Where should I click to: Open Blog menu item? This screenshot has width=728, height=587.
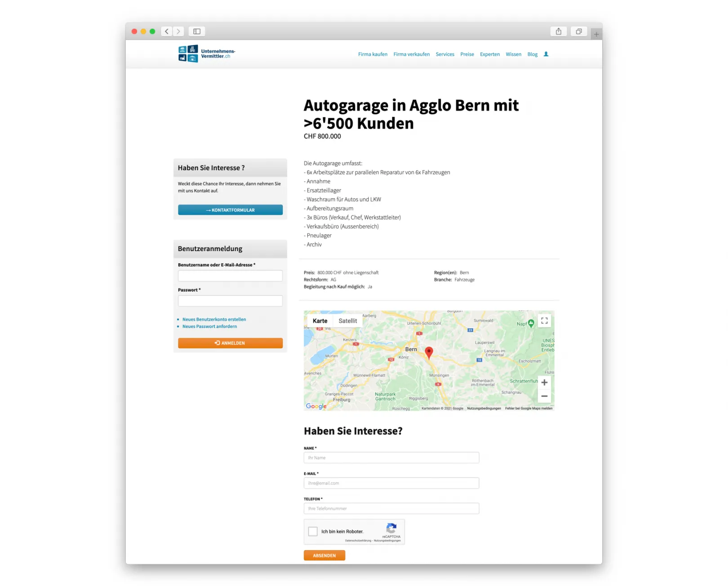[533, 54]
